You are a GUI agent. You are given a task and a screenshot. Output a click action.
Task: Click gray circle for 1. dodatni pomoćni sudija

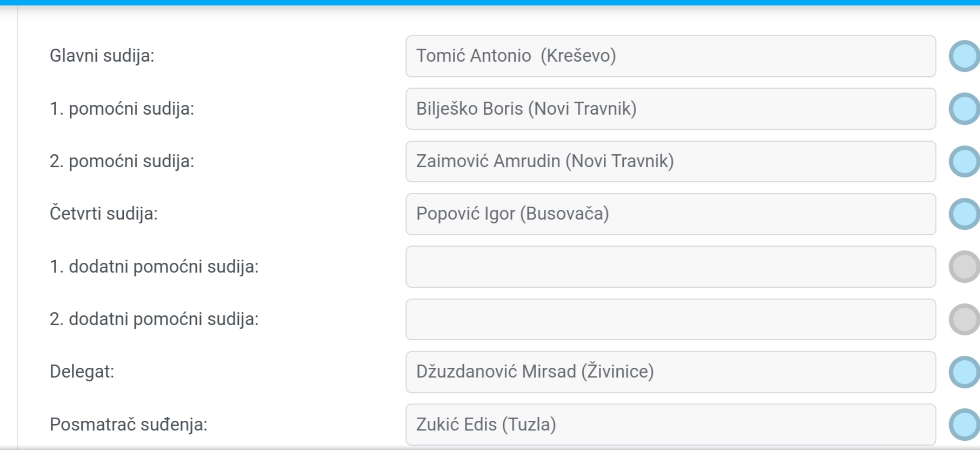click(964, 267)
